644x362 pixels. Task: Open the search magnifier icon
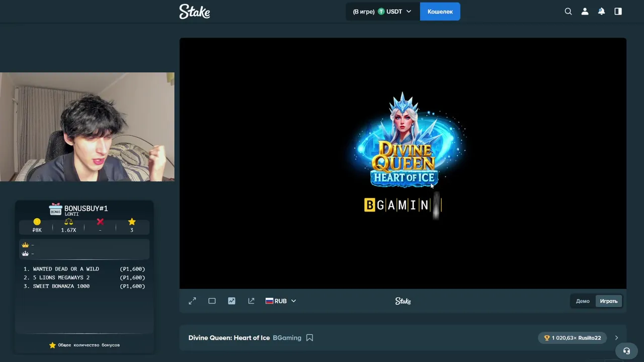(x=568, y=11)
